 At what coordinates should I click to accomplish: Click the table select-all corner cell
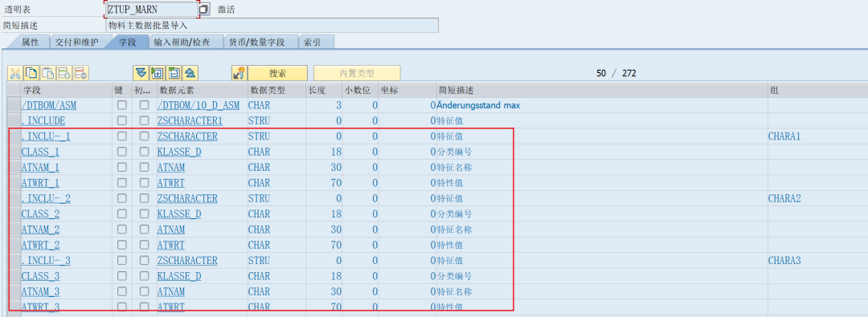click(14, 90)
